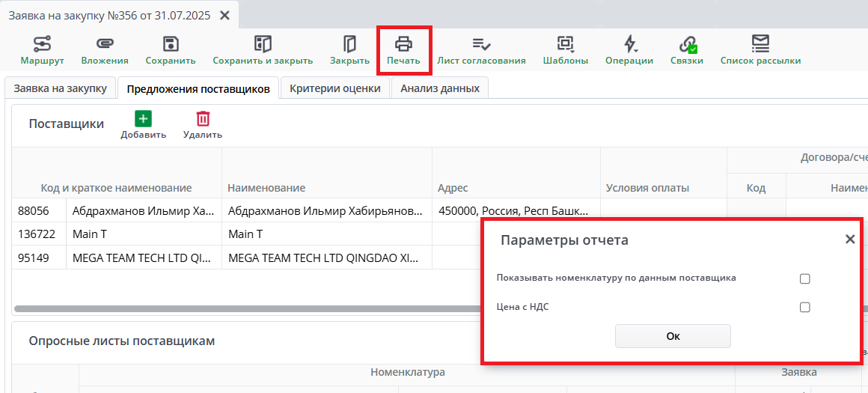Image resolution: width=868 pixels, height=393 pixels.
Task: Click Сохранить и закрыть toolbar icon
Action: [x=263, y=44]
